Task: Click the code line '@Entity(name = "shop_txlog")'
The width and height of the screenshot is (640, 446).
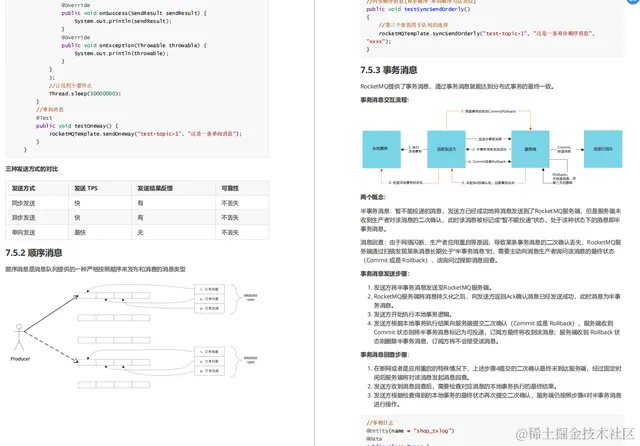Action: coord(410,430)
